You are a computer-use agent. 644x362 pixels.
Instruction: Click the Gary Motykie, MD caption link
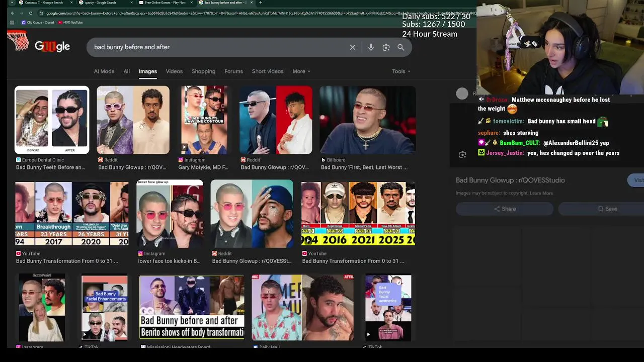tap(203, 167)
